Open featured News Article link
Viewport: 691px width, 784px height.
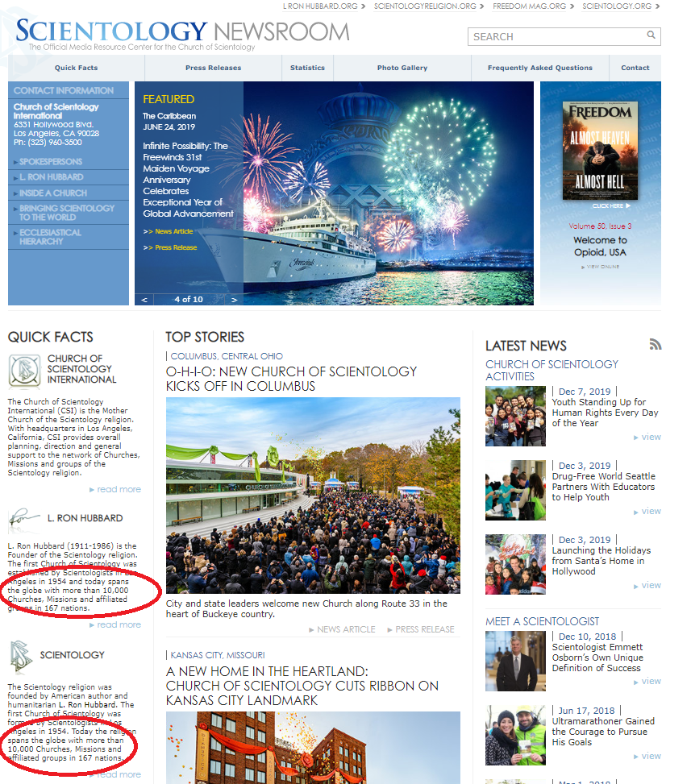[169, 231]
